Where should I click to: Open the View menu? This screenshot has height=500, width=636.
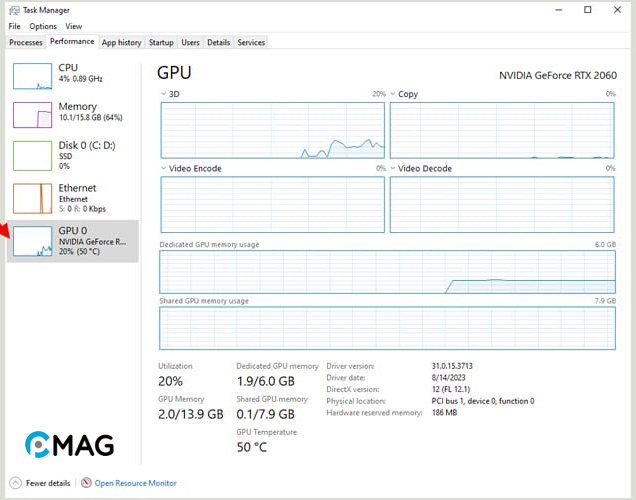point(73,26)
